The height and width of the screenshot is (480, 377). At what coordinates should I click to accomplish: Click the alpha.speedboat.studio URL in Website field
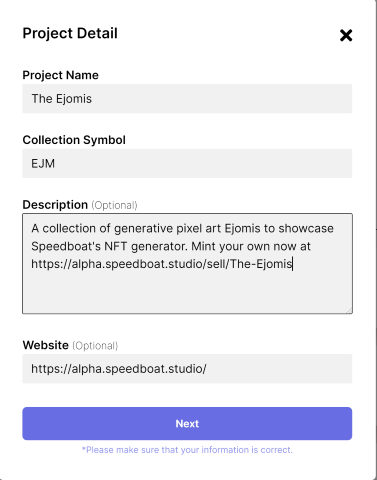[x=119, y=369]
